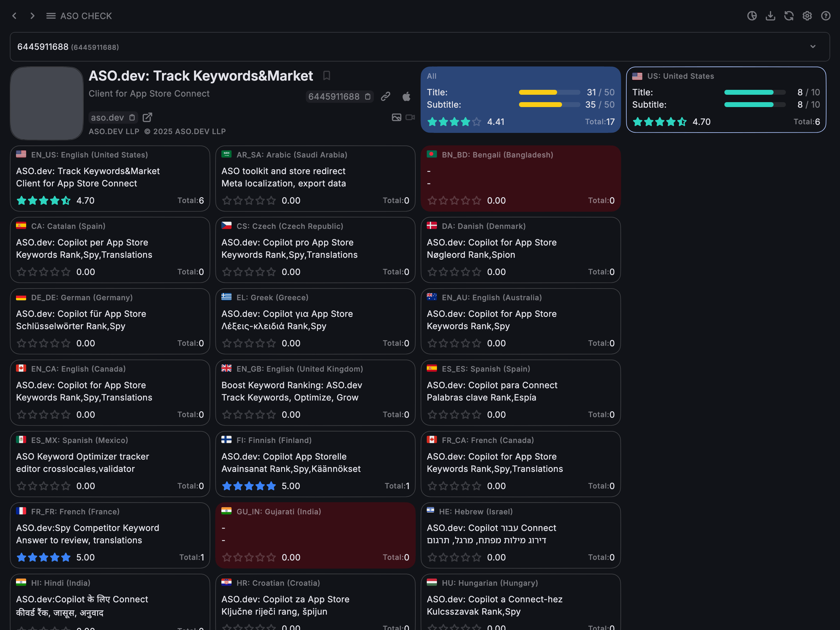840x630 pixels.
Task: Open the FR_FR: French (France) card
Action: pos(110,535)
